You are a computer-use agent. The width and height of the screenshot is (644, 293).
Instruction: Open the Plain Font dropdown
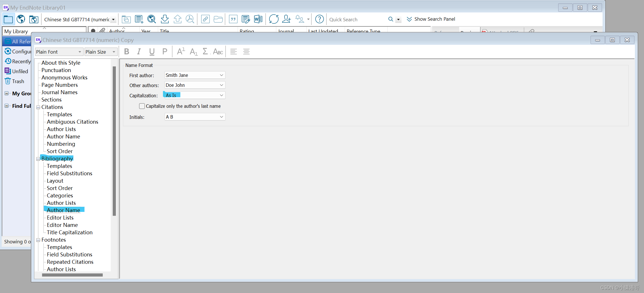[59, 52]
